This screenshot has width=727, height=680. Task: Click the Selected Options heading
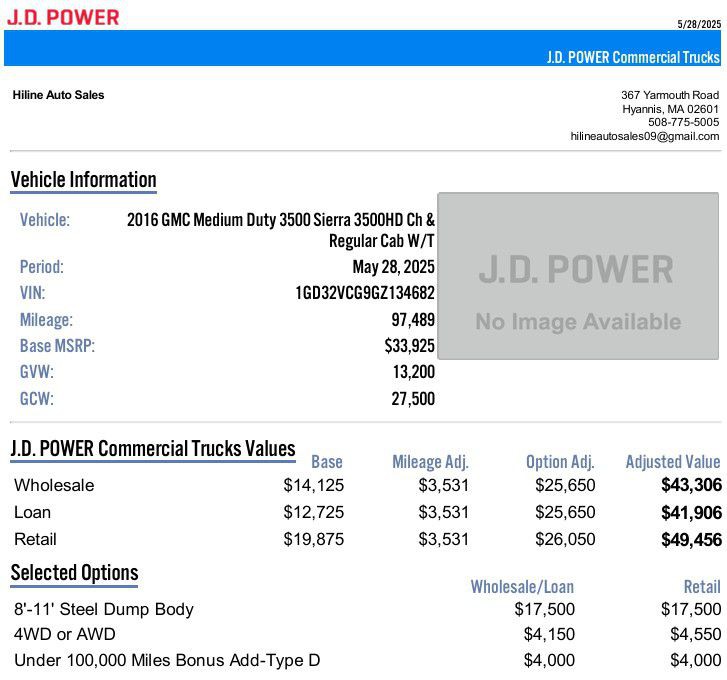pyautogui.click(x=74, y=573)
